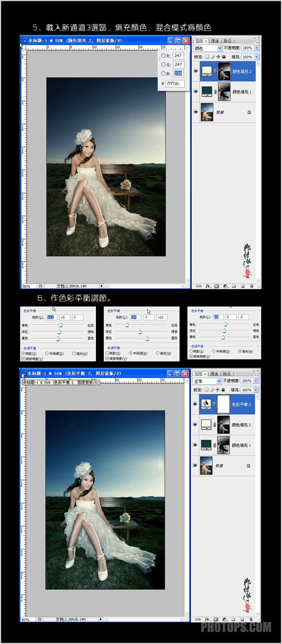Add layer mask via step 5 panel bottom icon
Image resolution: width=282 pixels, height=644 pixels.
point(216,286)
